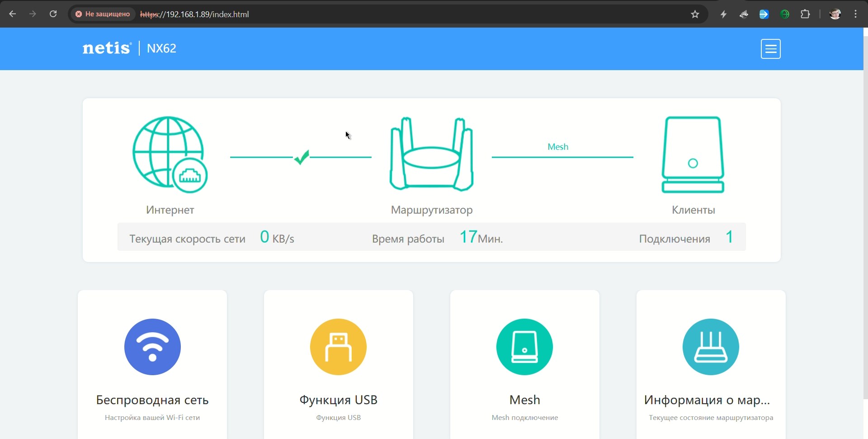This screenshot has width=868, height=439.
Task: Reload the page
Action: (x=53, y=14)
